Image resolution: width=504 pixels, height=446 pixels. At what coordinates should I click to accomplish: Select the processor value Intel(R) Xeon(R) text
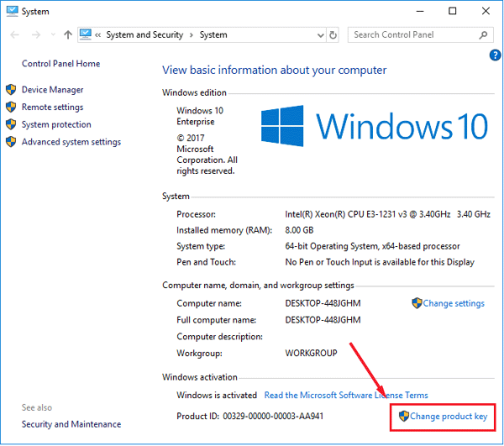click(387, 214)
